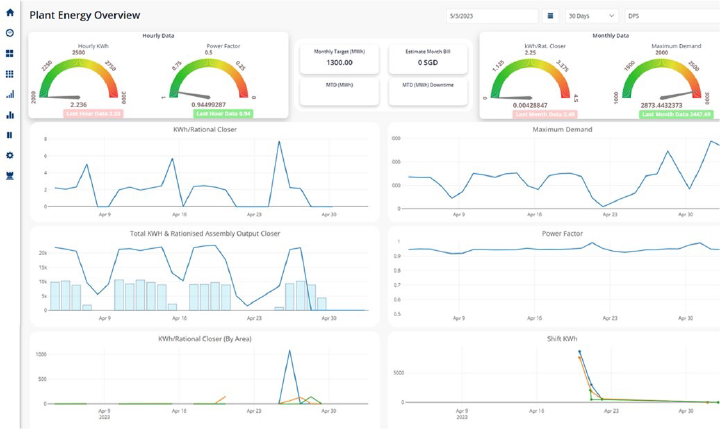Select the Monthly Target (MWh) card

click(339, 57)
